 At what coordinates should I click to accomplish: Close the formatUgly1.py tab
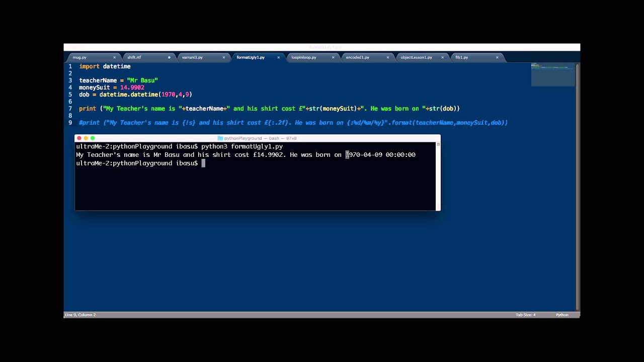pos(278,57)
